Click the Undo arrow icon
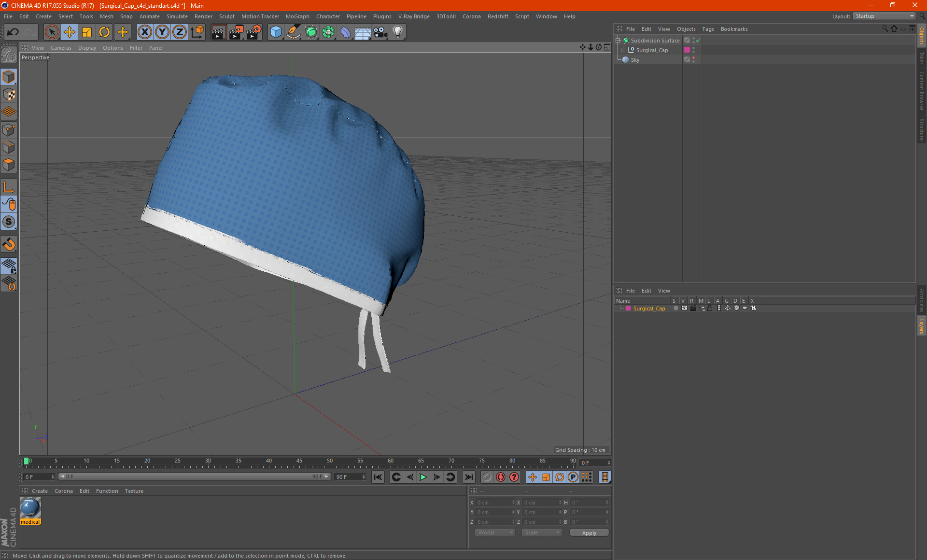Screen dimensions: 927x560 13,32
